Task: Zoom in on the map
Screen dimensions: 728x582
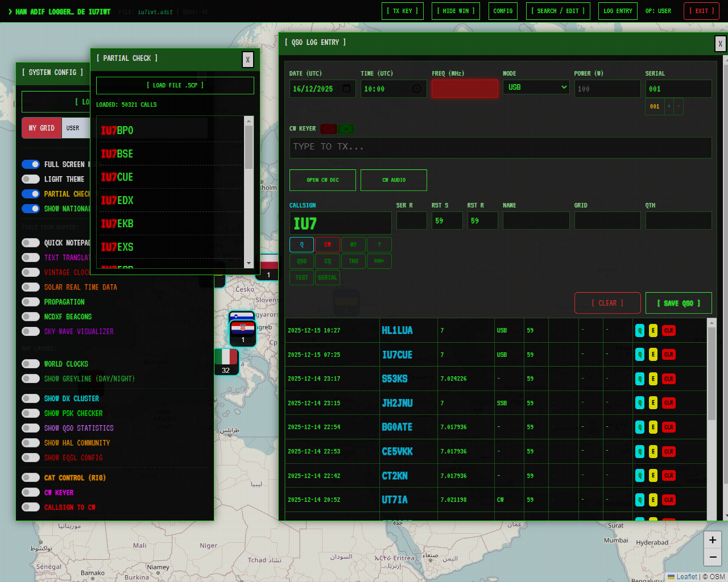Action: 713,540
